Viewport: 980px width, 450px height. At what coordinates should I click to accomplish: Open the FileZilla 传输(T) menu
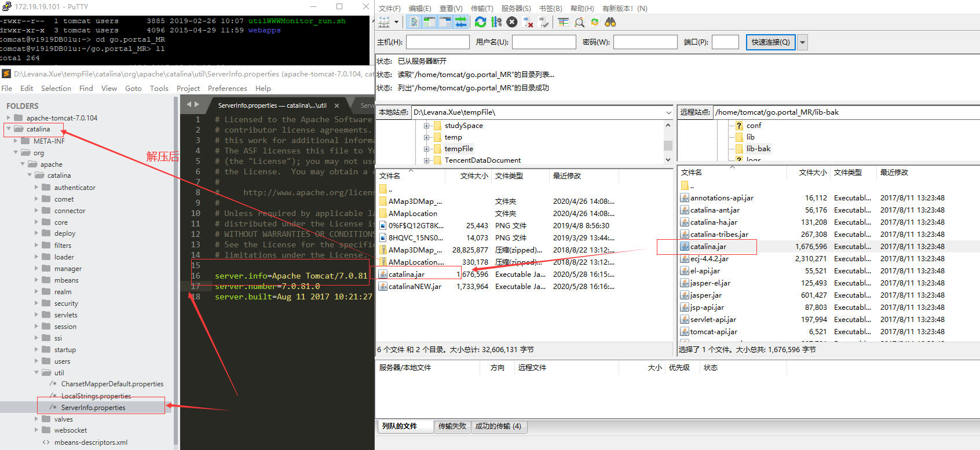coord(482,9)
